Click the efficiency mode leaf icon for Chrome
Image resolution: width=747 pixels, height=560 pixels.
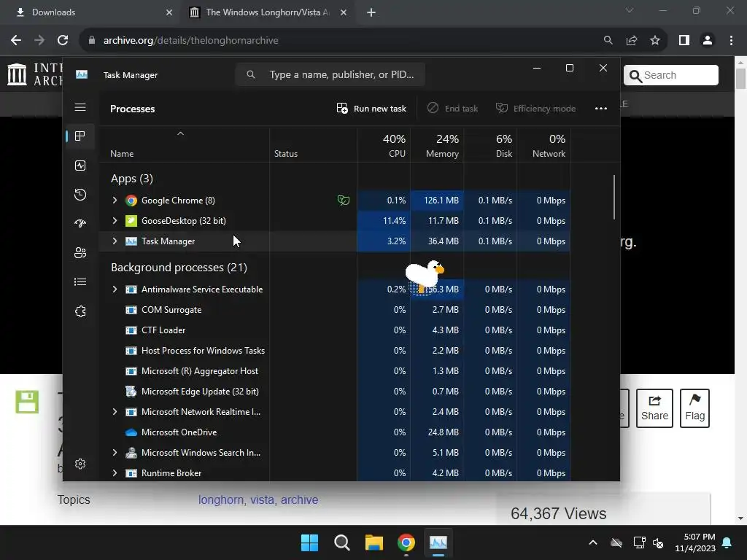344,201
